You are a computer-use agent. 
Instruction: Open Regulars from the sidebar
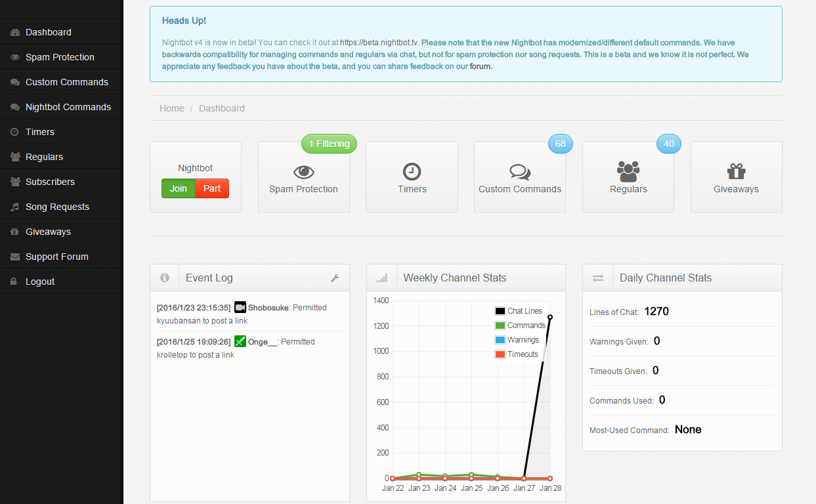[x=61, y=157]
